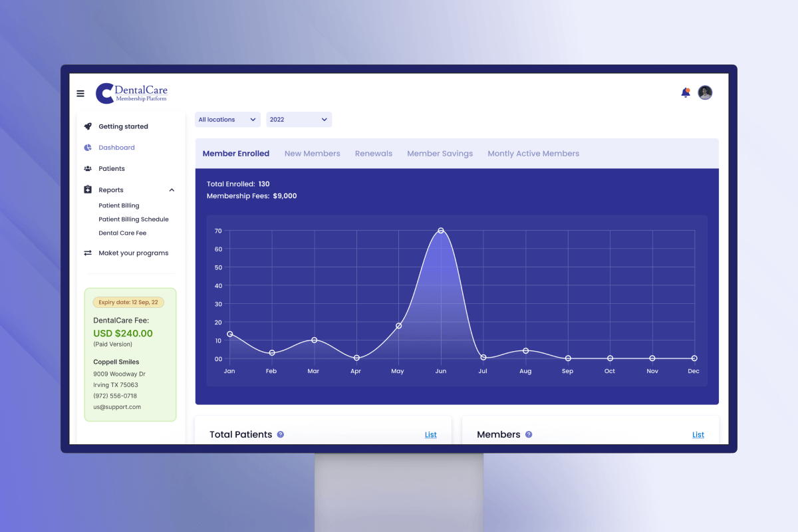Viewport: 798px width, 532px height.
Task: Click the user profile avatar
Action: point(705,93)
